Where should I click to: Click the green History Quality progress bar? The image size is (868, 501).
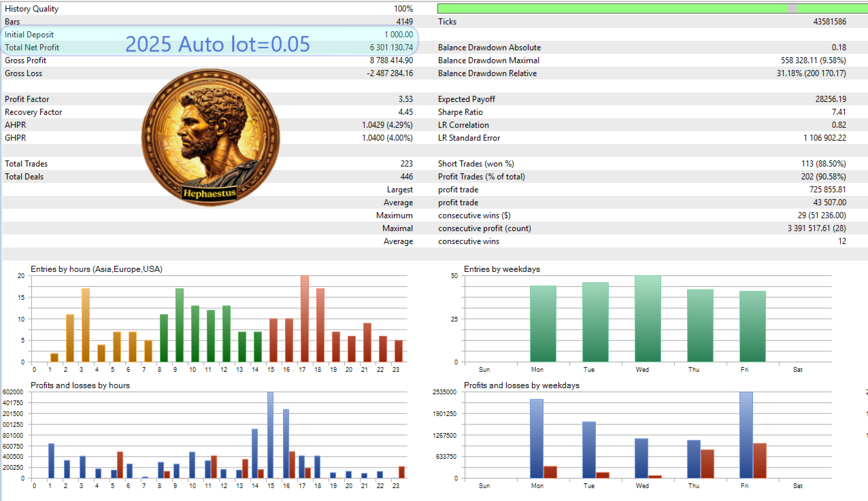(652, 9)
